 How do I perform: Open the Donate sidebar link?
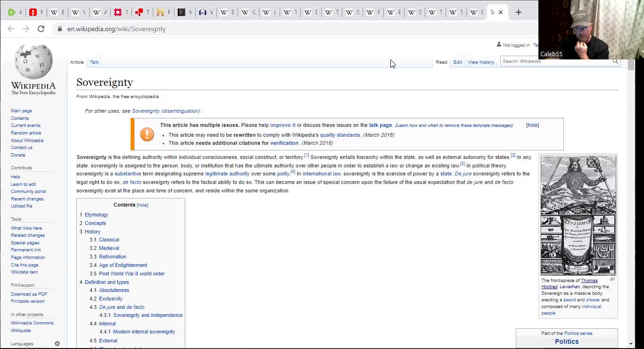(x=18, y=155)
